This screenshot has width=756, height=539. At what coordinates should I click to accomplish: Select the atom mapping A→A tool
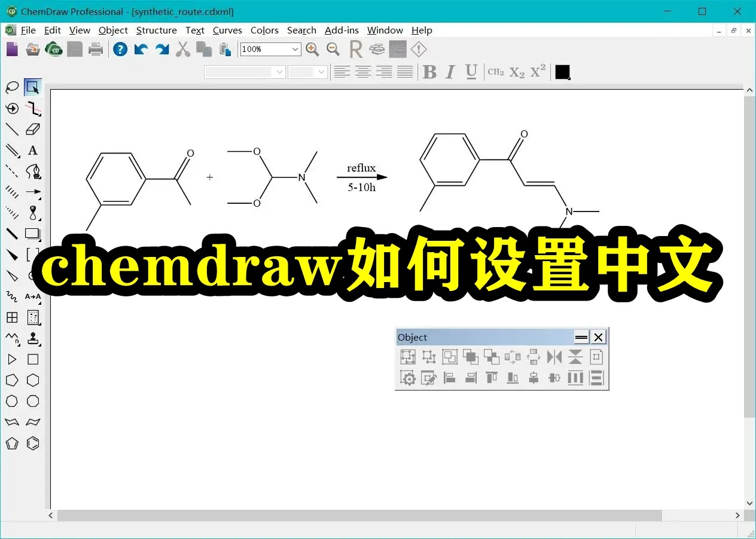pyautogui.click(x=33, y=296)
